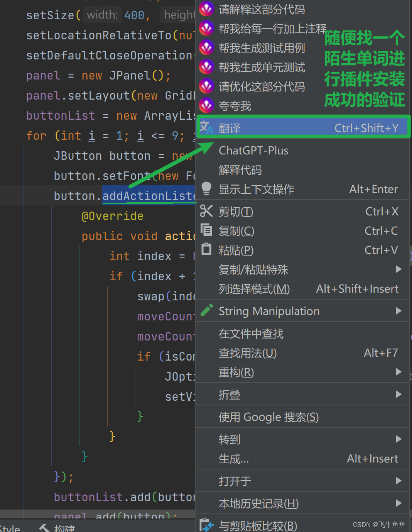Click the green pencil String Manipulation icon
Viewport: 412px width, 532px height.
(207, 310)
